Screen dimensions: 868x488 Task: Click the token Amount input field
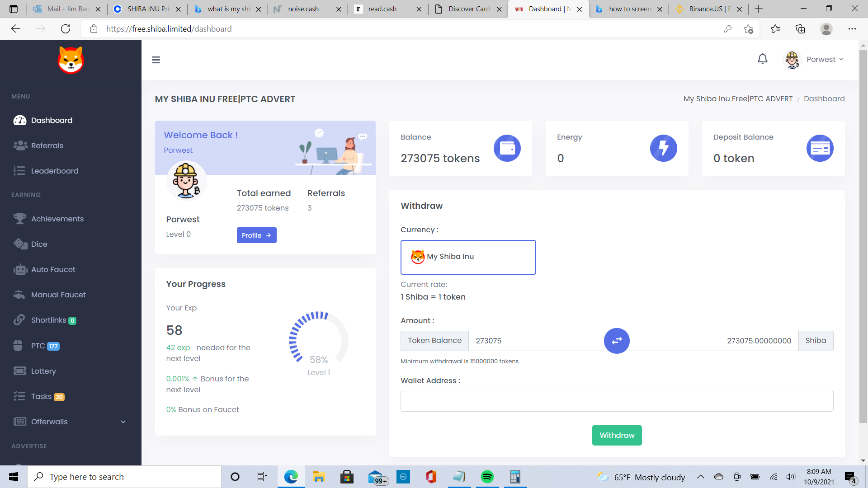tap(536, 341)
